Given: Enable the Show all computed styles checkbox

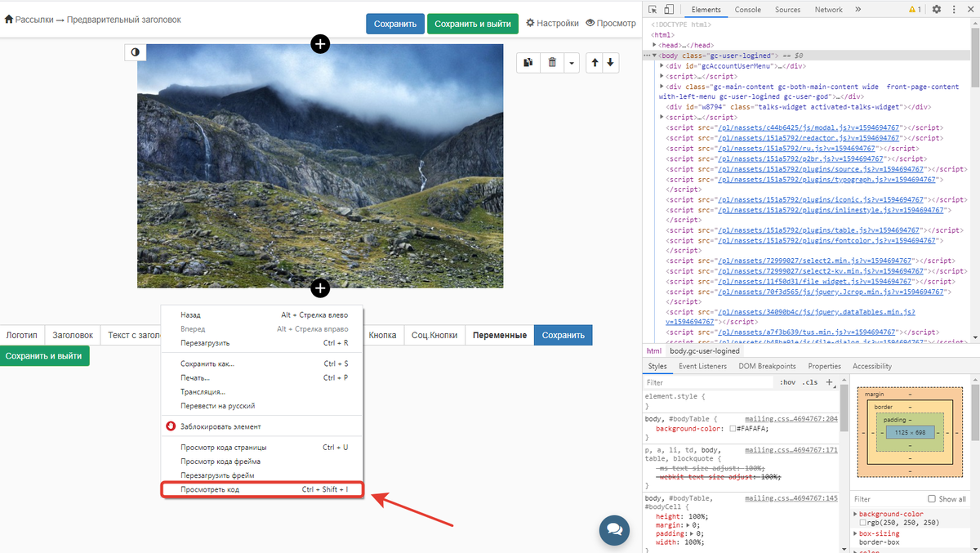Looking at the screenshot, I should point(932,499).
